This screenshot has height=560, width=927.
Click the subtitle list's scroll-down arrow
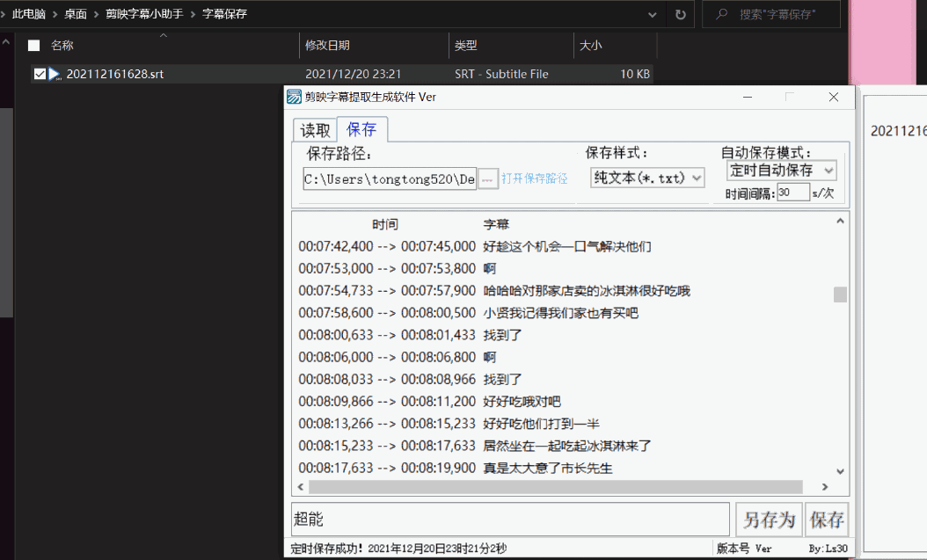(840, 472)
